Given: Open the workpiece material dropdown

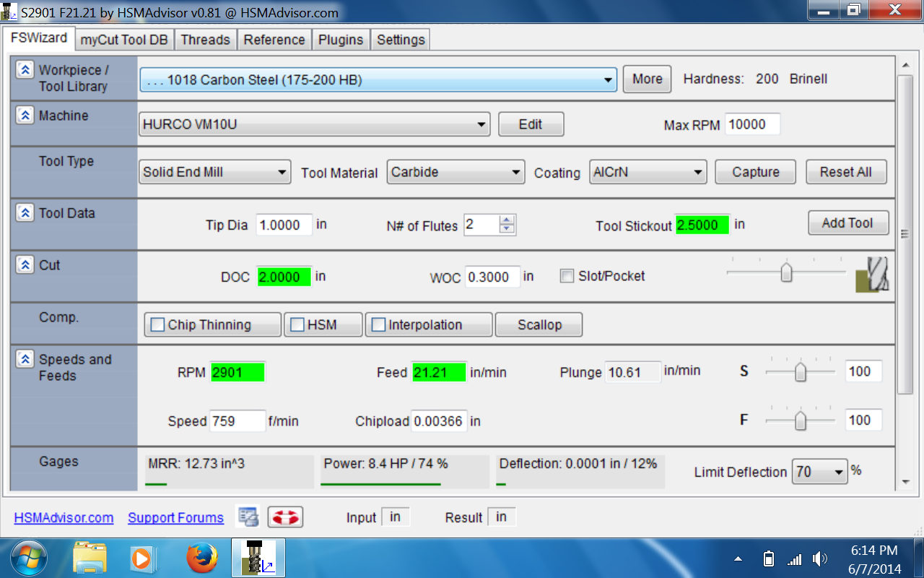Looking at the screenshot, I should click(378, 80).
